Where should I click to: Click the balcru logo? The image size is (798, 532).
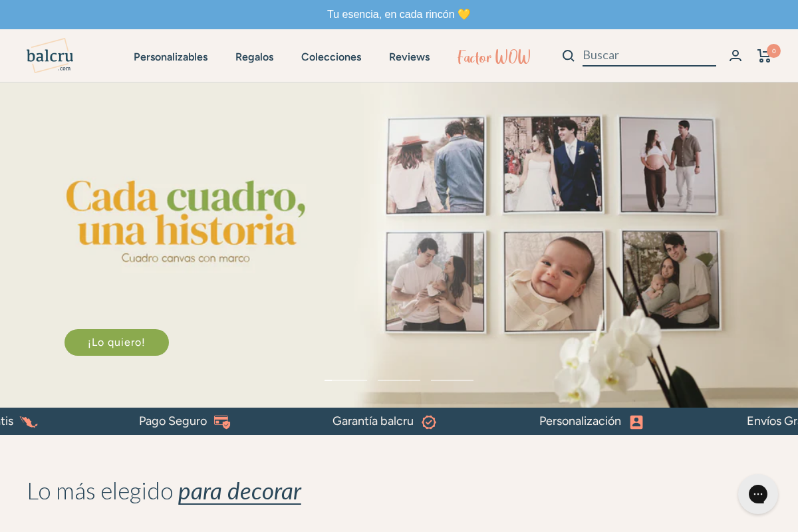tap(49, 55)
